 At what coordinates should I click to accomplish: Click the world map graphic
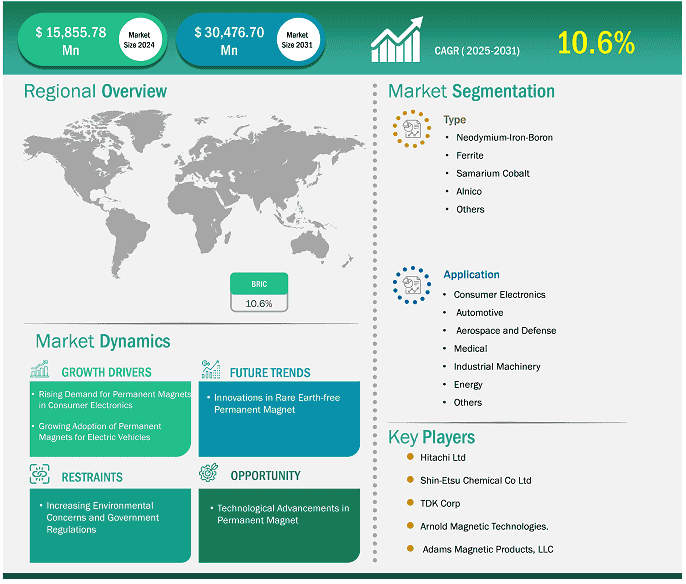point(194,192)
